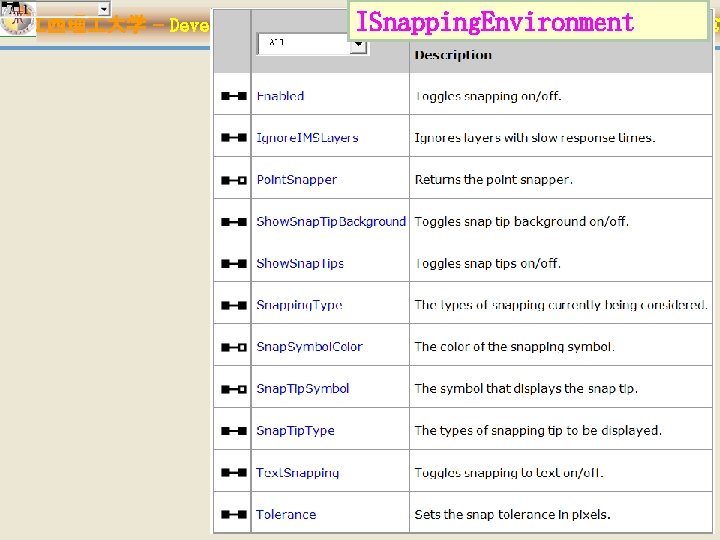Open the PointSnapper property link
This screenshot has width=720, height=540.
tap(297, 180)
